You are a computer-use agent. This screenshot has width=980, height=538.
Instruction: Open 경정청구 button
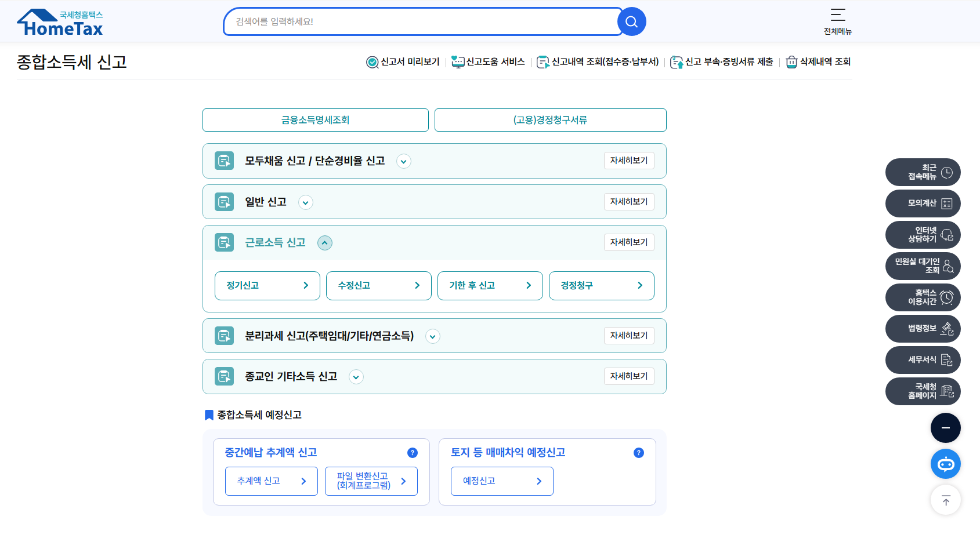(x=602, y=286)
